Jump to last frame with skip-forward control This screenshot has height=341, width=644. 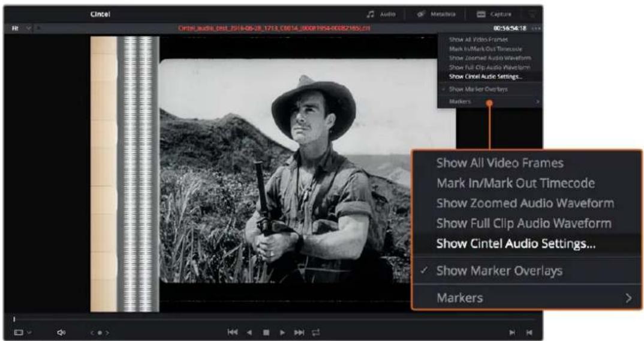click(x=299, y=333)
